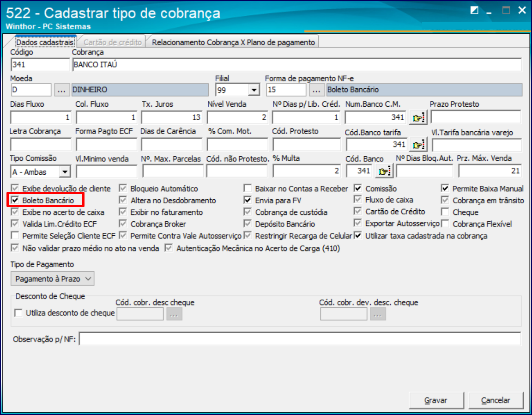This screenshot has width=532, height=415.
Task: Toggle Envia para FV checkbox
Action: pos(248,200)
